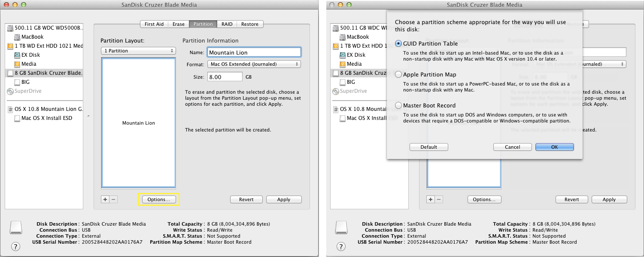Select Mountain Lion partition block in layout
The width and height of the screenshot is (644, 257).
point(138,123)
